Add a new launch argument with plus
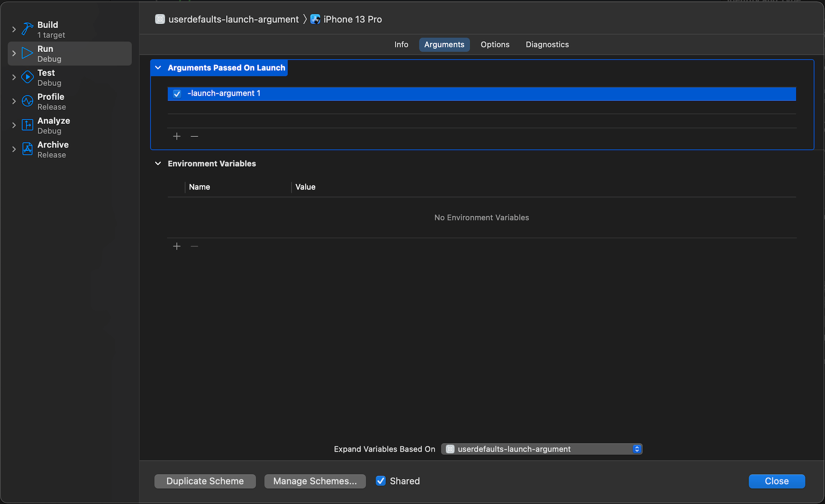This screenshot has height=504, width=825. coord(177,136)
